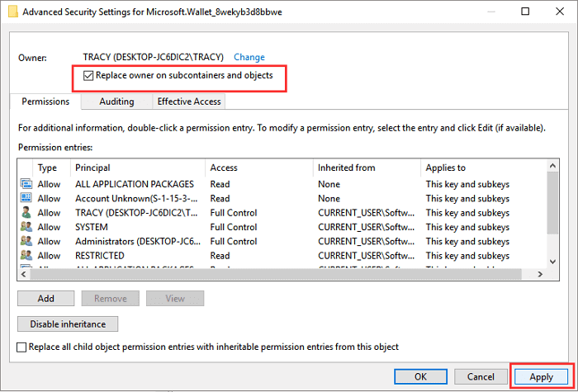Click Disable inheritance button
This screenshot has height=392, width=578.
click(68, 324)
